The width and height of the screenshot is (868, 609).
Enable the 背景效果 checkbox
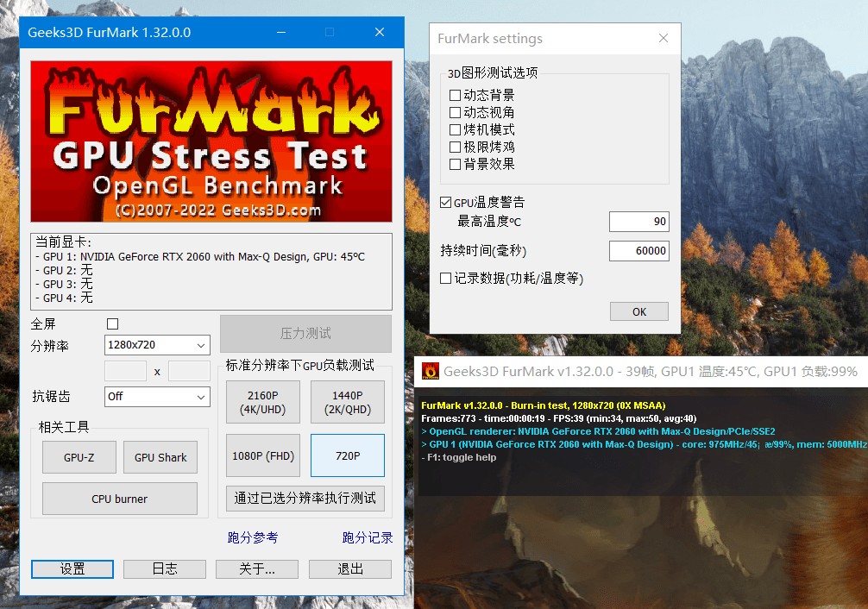455,165
